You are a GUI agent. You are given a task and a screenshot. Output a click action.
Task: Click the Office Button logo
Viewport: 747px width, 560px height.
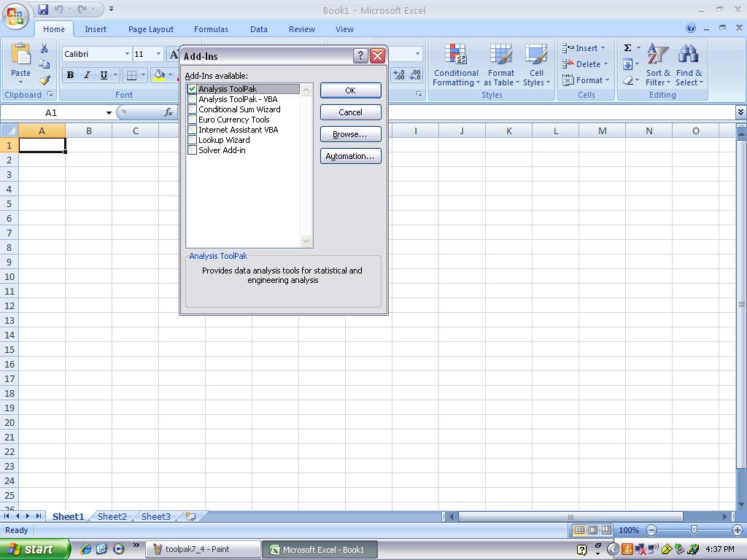[x=15, y=16]
